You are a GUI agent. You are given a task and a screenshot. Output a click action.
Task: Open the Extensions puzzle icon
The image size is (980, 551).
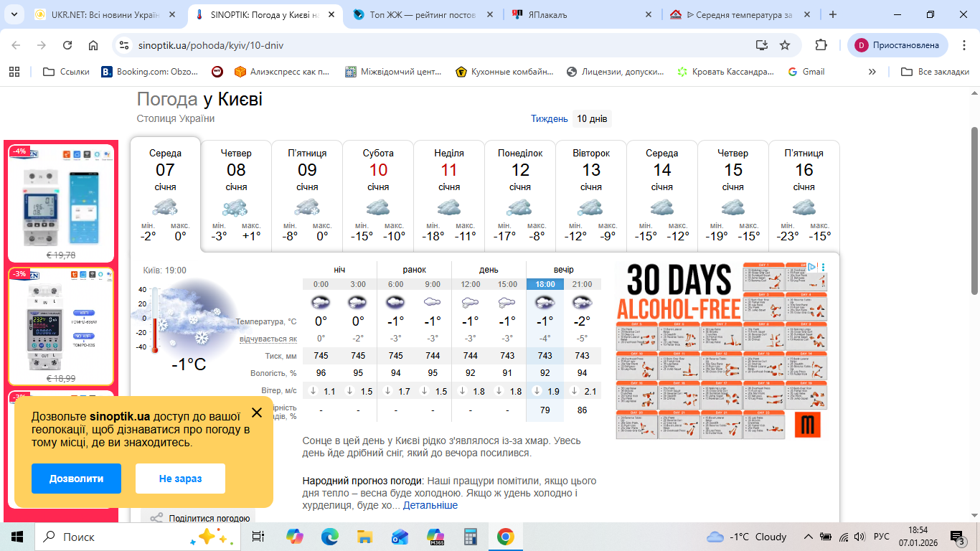click(821, 45)
